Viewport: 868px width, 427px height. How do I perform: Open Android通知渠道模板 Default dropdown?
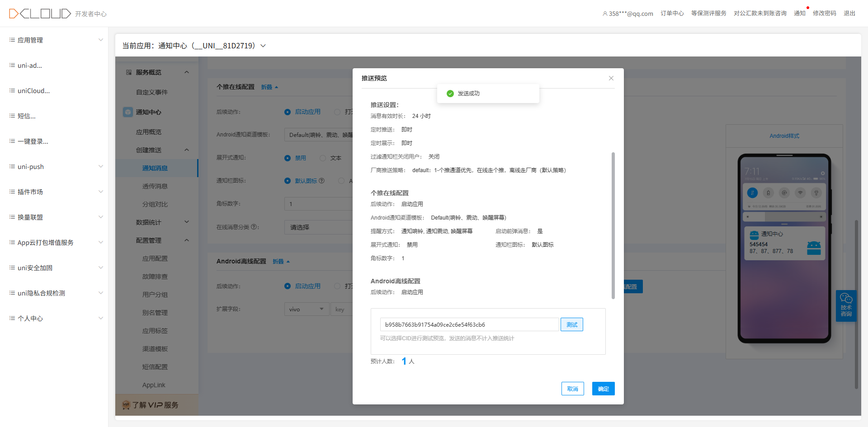[x=318, y=135]
